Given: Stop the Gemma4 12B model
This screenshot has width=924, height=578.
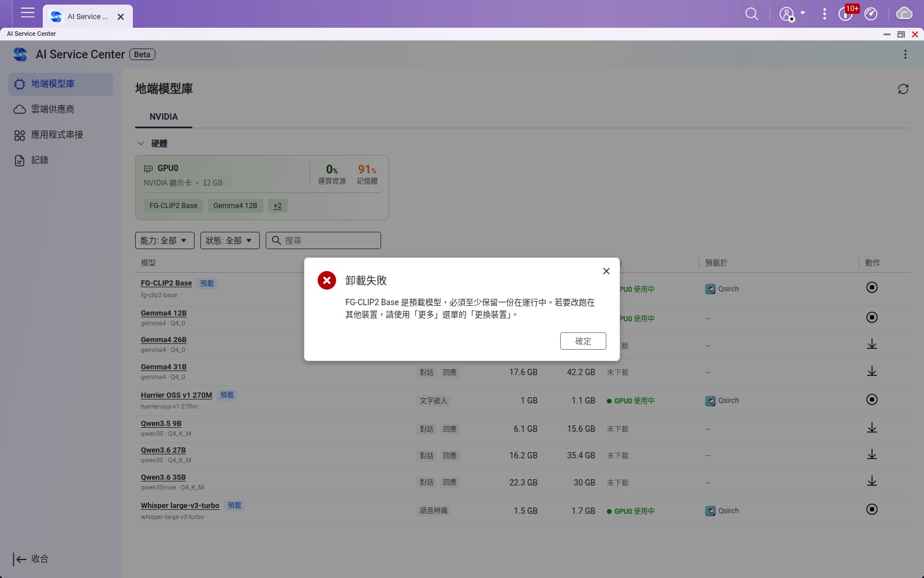Looking at the screenshot, I should pos(872,317).
